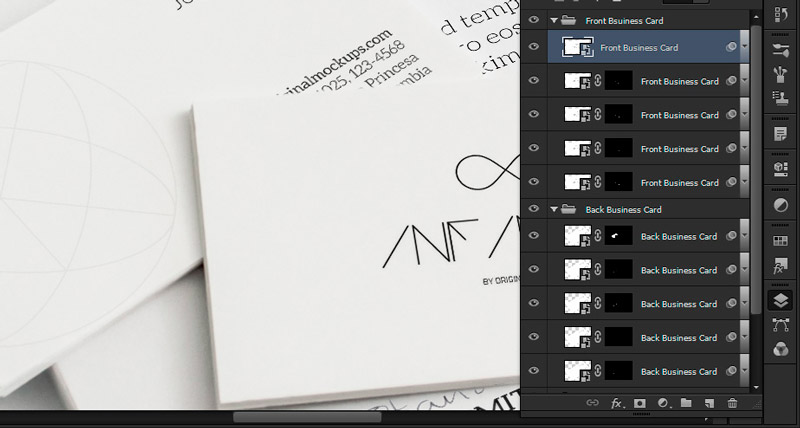Hide the Front Bsuiness Card group
The height and width of the screenshot is (428, 800).
[x=534, y=20]
